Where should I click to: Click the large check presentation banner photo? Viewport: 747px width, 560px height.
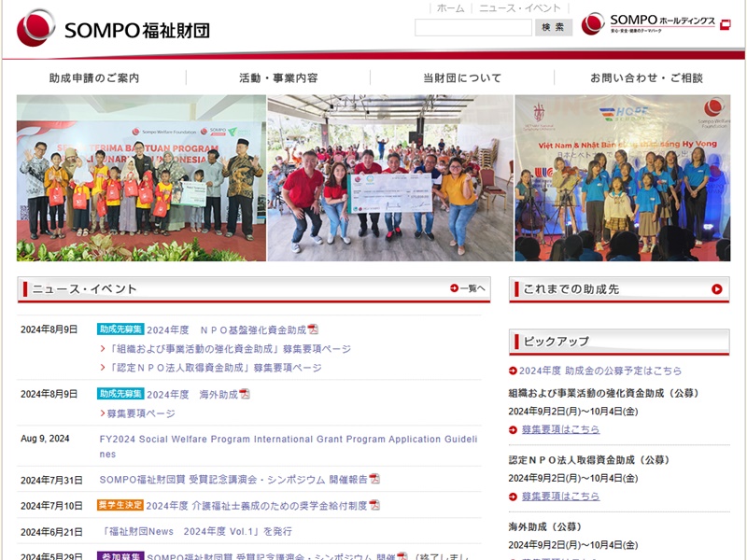pyautogui.click(x=390, y=177)
